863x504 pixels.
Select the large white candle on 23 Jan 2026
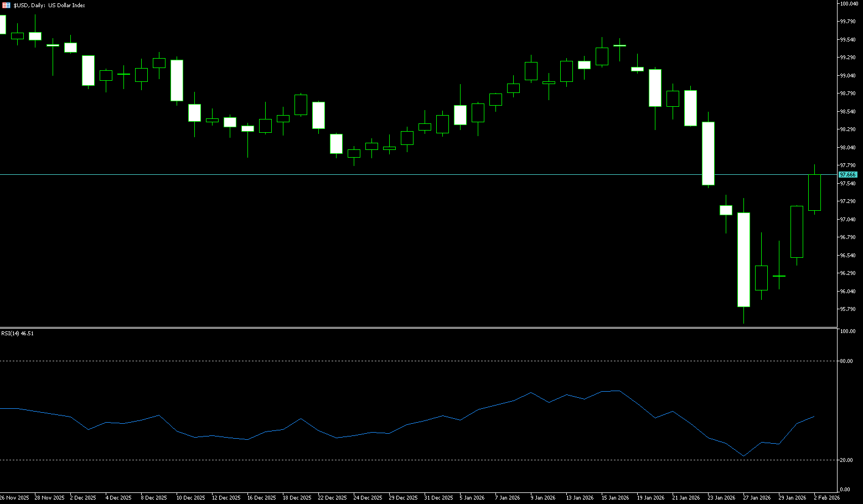tap(708, 153)
